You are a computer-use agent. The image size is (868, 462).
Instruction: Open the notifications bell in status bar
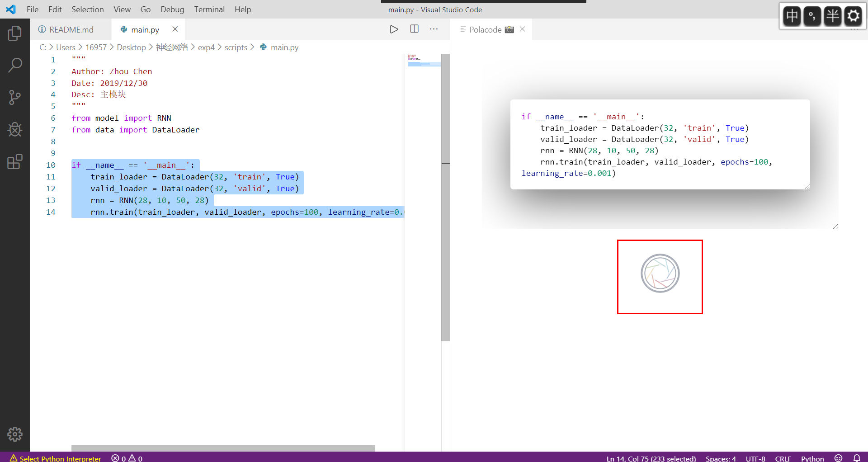tap(857, 458)
